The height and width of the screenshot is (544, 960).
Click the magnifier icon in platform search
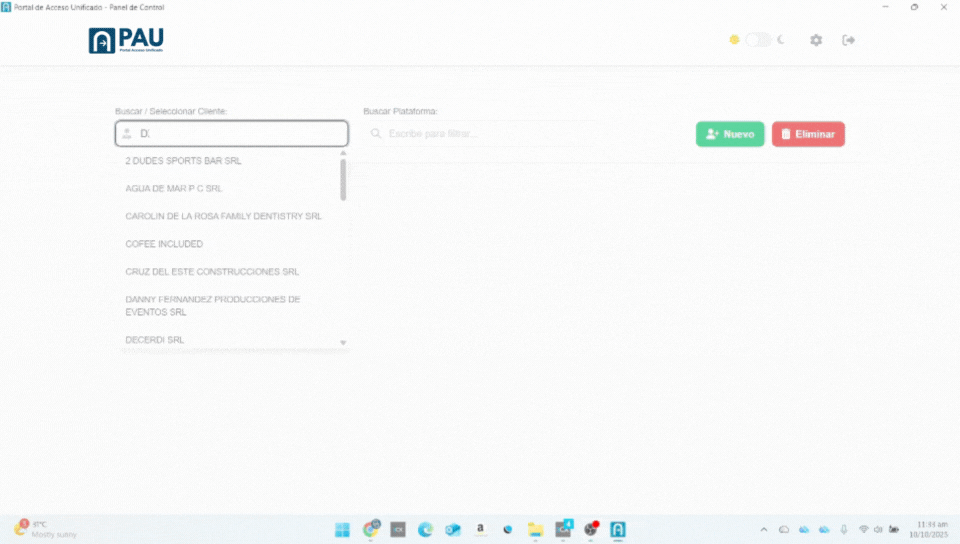[x=376, y=133]
